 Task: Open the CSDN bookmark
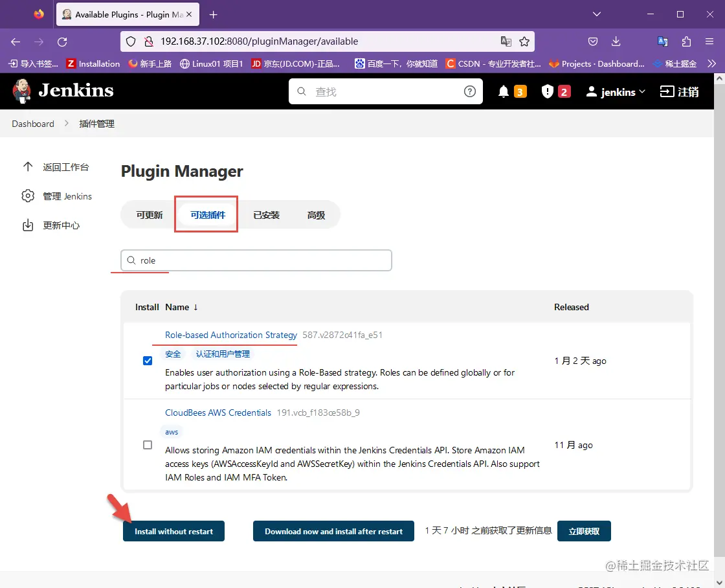click(493, 64)
